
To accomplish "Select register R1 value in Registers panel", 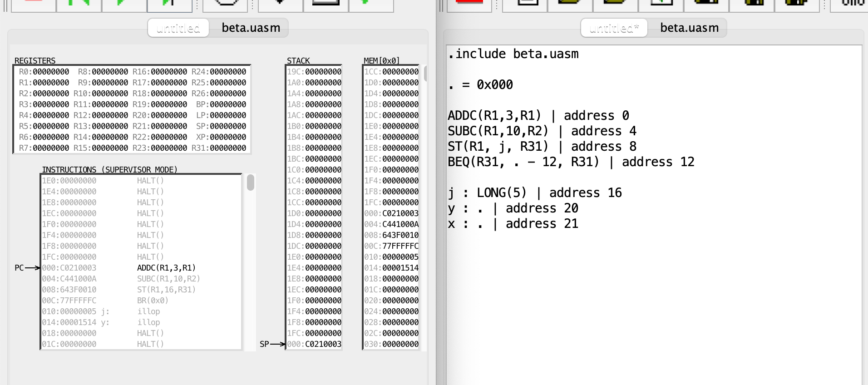I will [x=51, y=83].
